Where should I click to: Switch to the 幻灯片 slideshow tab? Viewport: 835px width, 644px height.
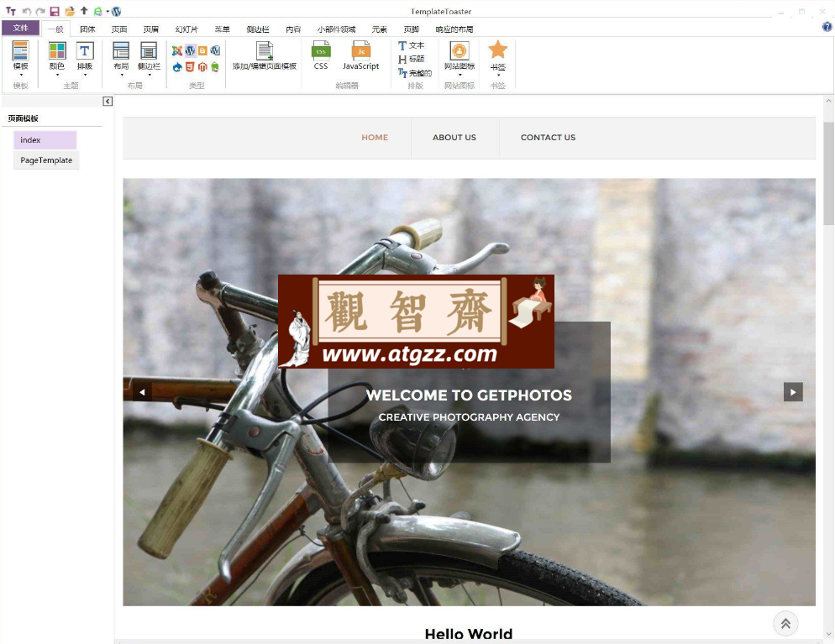click(186, 29)
